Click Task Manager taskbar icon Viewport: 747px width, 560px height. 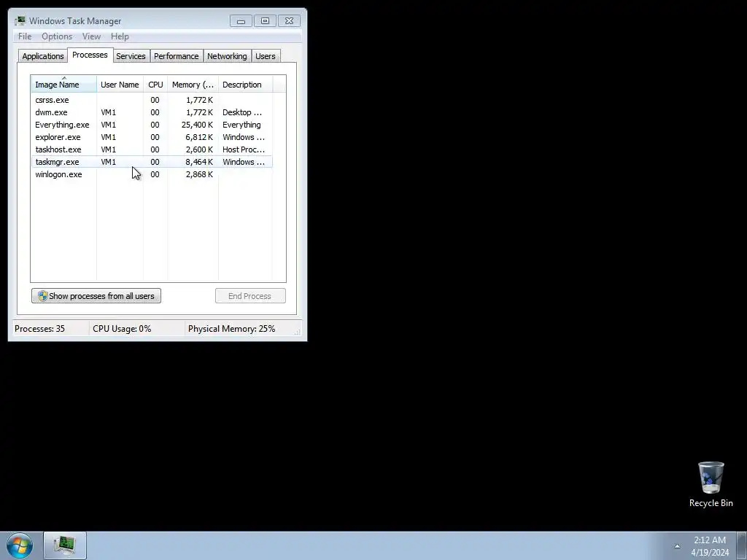tap(65, 545)
